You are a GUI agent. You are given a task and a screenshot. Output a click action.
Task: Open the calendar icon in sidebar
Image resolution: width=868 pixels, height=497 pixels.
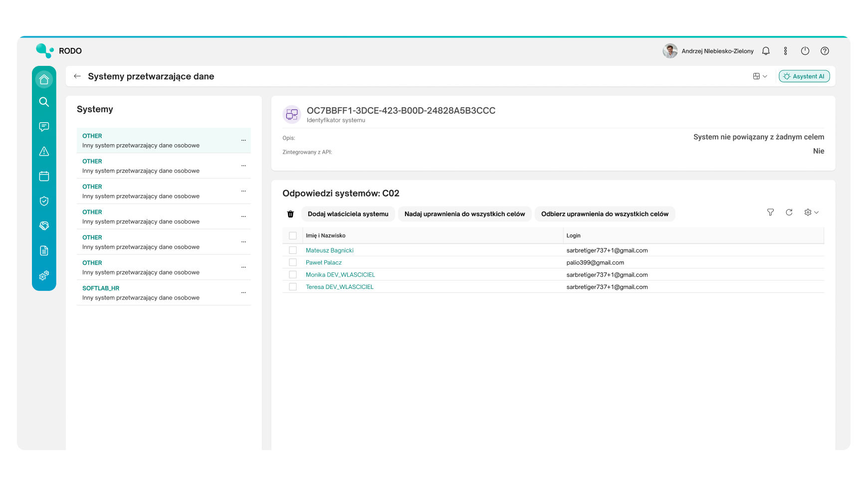(x=44, y=176)
